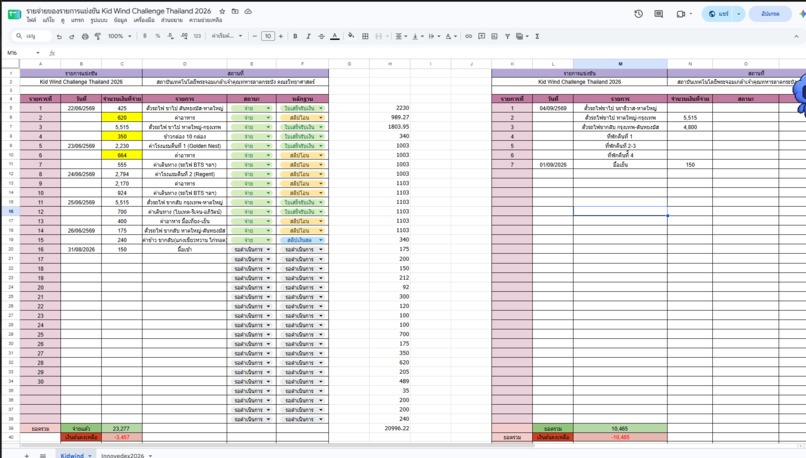Open text wrapping dropdown
806x458 pixels.
point(433,36)
